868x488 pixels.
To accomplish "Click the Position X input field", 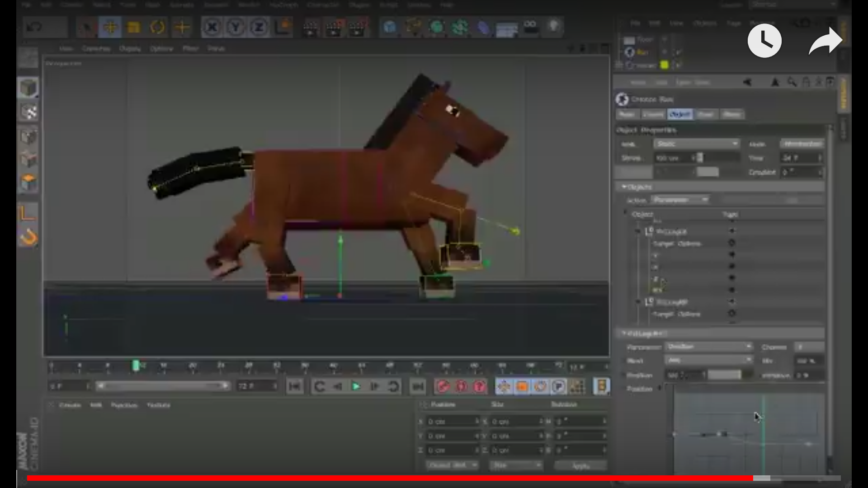I will coord(453,421).
